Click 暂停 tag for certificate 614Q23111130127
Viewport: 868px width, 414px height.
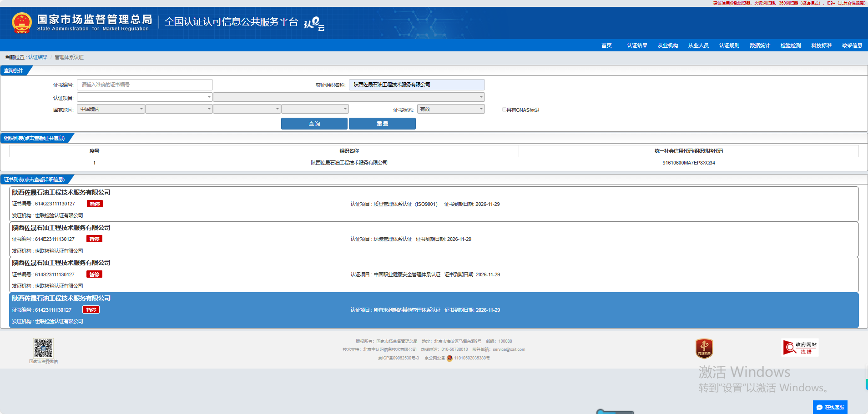pos(95,204)
